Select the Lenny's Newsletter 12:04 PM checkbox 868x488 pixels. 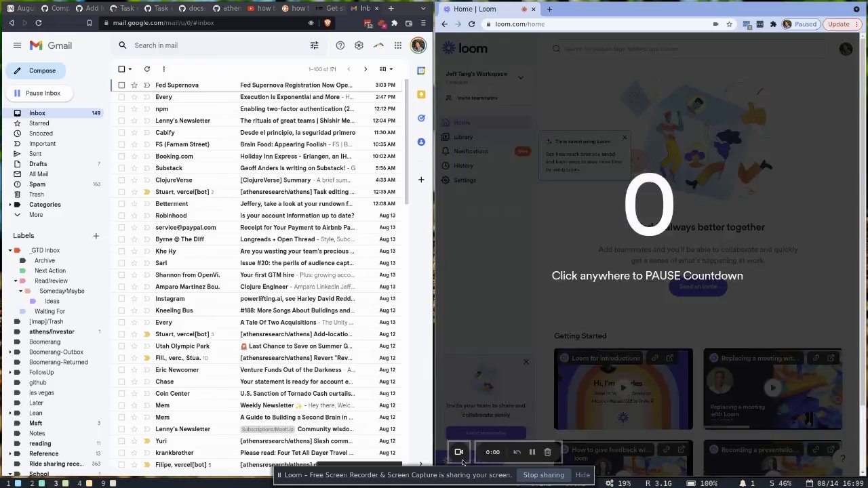coord(121,121)
